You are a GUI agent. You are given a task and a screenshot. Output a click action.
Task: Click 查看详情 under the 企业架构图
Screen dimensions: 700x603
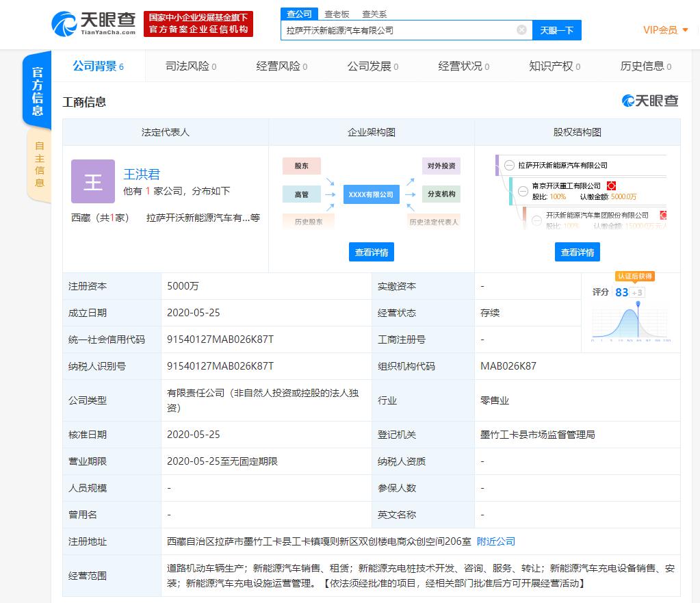click(371, 252)
